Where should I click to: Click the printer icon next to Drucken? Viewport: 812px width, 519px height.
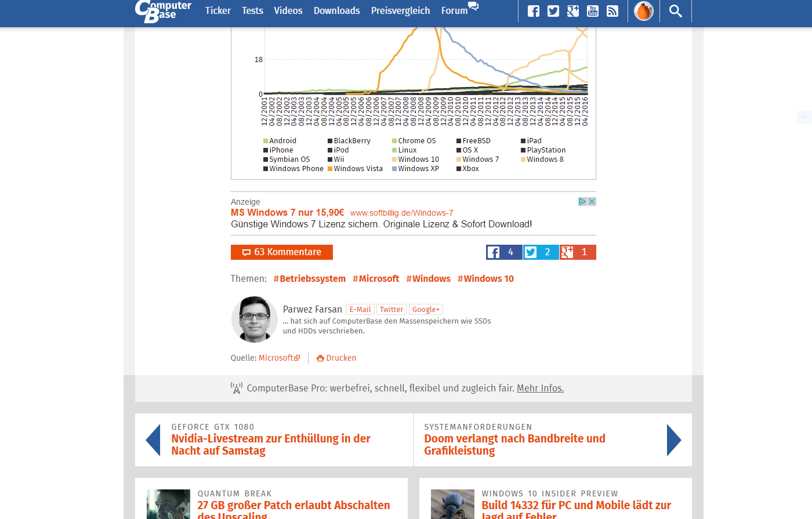pos(320,358)
